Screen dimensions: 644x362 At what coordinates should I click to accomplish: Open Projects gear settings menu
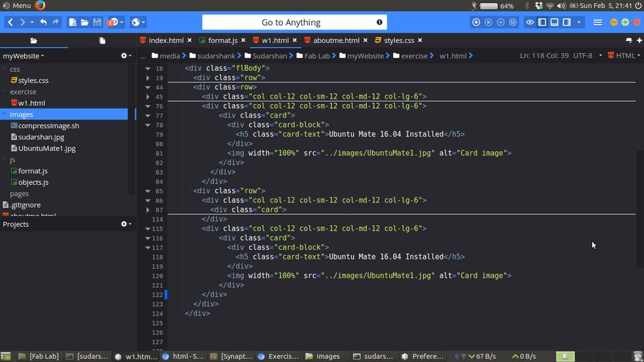(126, 224)
